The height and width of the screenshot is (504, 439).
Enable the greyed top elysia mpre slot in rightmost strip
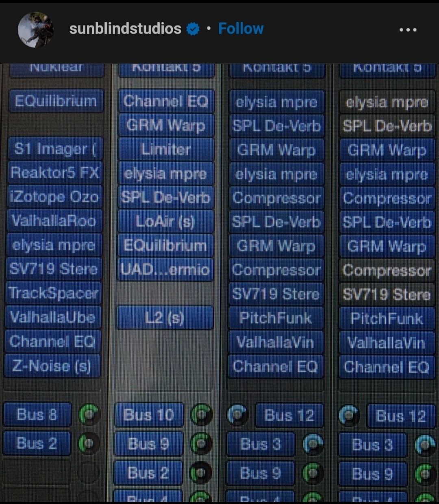[387, 102]
